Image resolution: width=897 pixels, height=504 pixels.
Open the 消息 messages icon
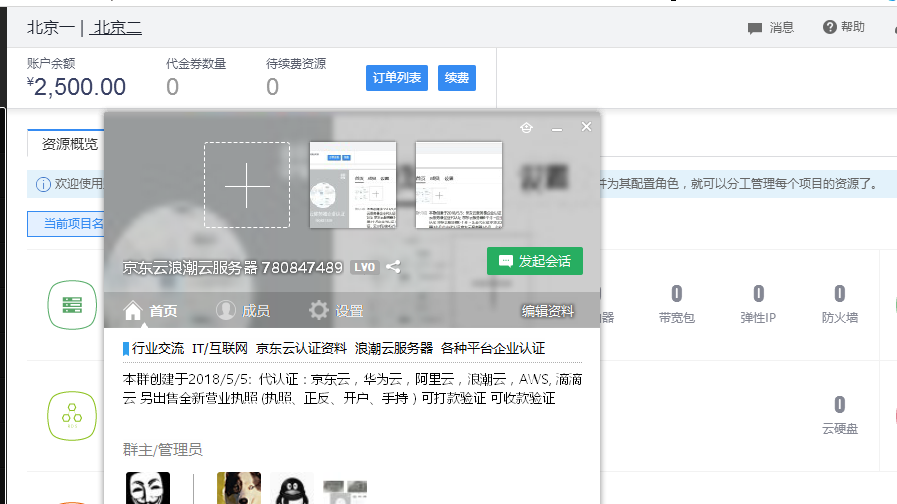pos(755,28)
